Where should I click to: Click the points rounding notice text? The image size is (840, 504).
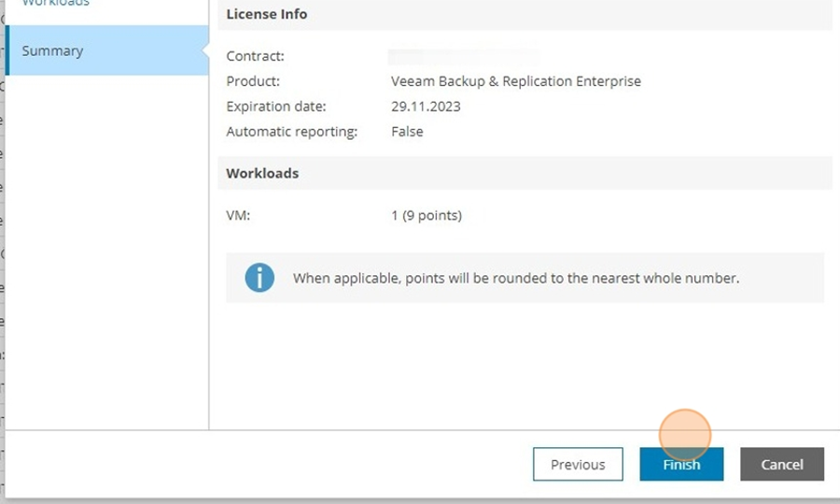(x=516, y=278)
